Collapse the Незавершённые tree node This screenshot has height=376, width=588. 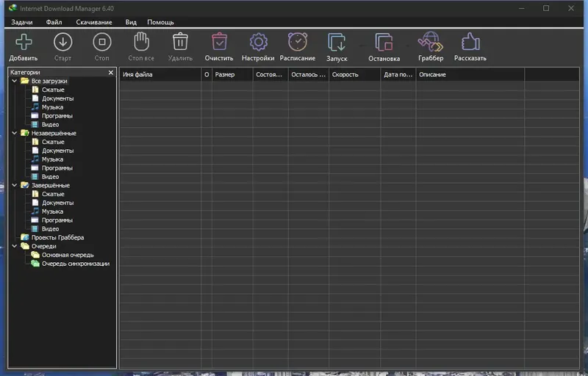point(14,133)
